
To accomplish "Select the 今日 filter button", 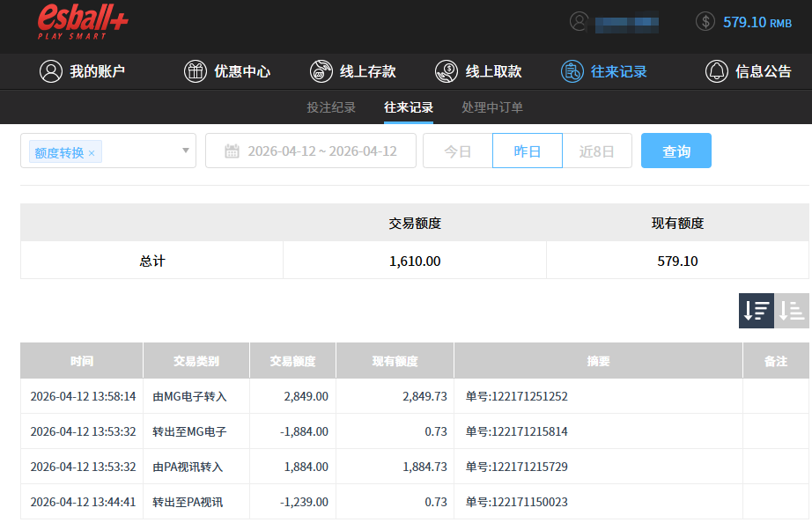I will (x=457, y=151).
